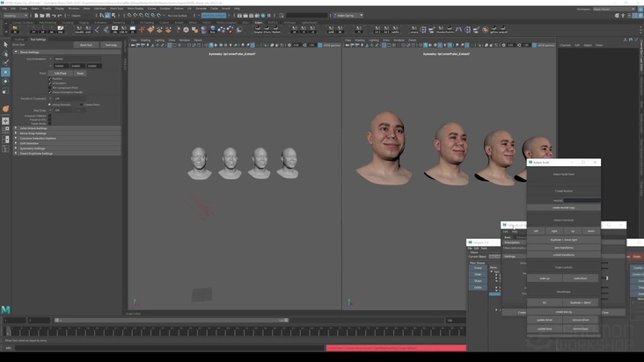
Task: Click the white-on-black Mat shelf icon
Action: [61, 30]
